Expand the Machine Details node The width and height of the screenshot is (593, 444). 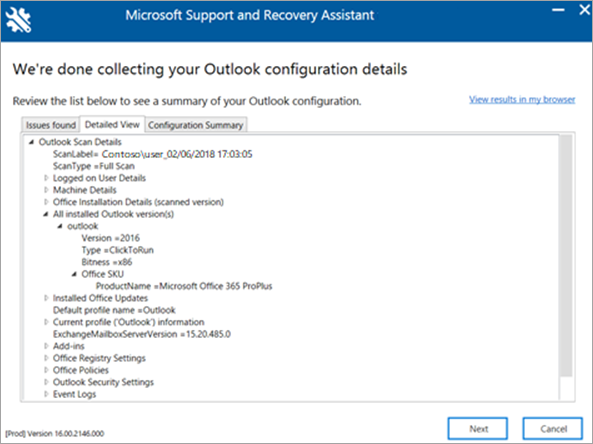46,190
